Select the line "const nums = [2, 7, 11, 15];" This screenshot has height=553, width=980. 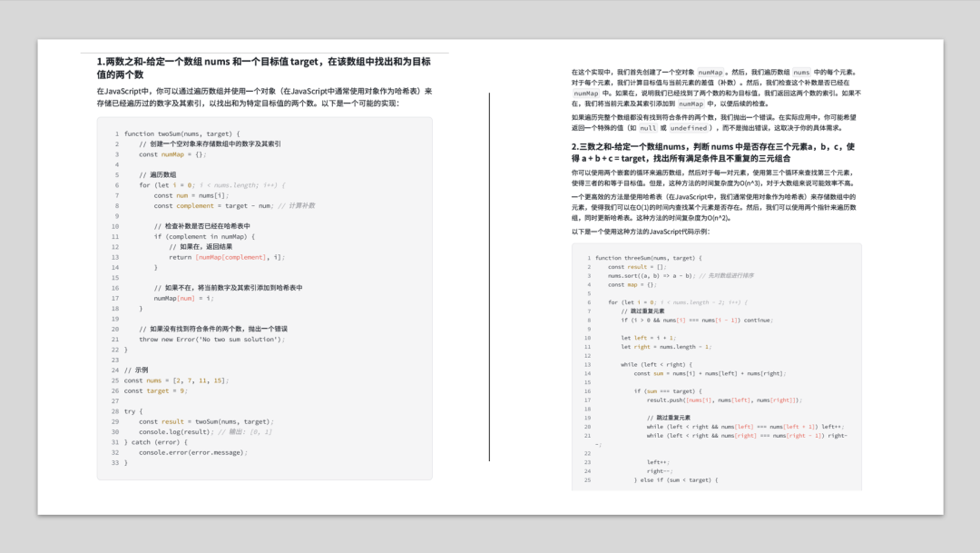point(176,380)
